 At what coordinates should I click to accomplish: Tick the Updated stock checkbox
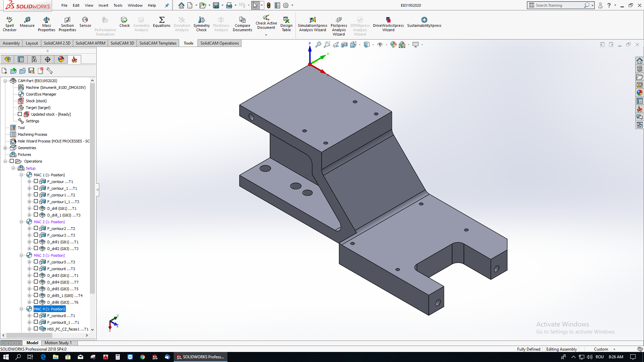point(20,114)
